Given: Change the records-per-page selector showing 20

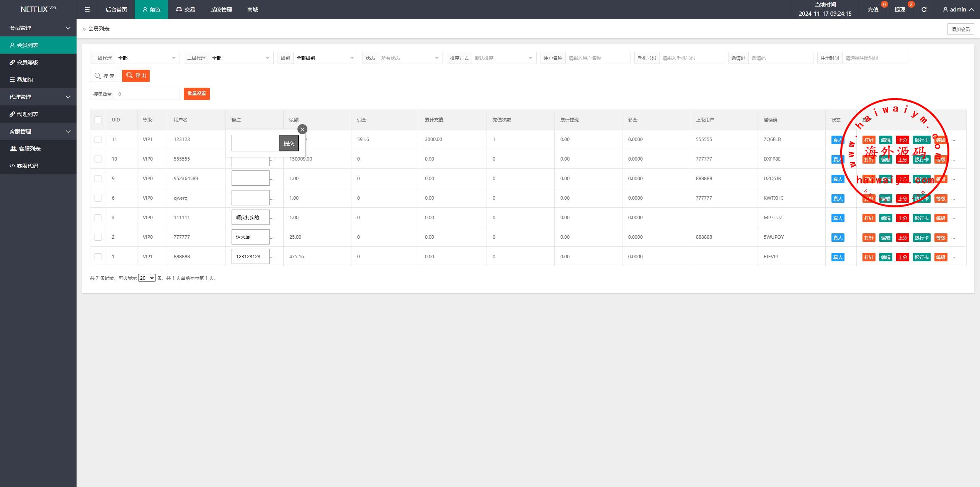Looking at the screenshot, I should pos(147,278).
